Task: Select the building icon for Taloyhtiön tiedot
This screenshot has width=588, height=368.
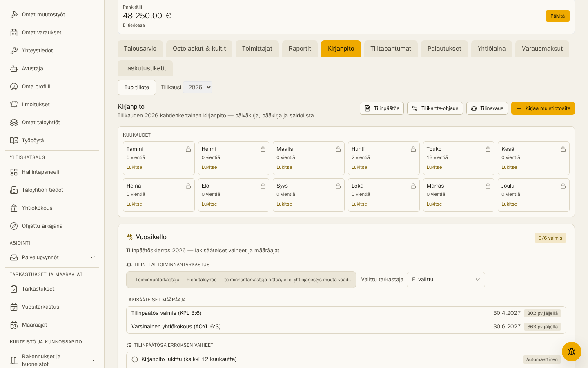Action: pos(14,190)
